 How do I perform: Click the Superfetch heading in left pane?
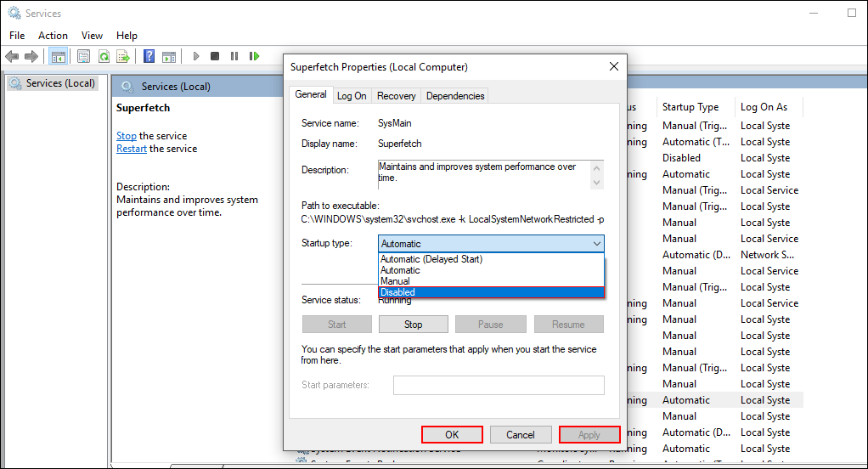tap(143, 108)
